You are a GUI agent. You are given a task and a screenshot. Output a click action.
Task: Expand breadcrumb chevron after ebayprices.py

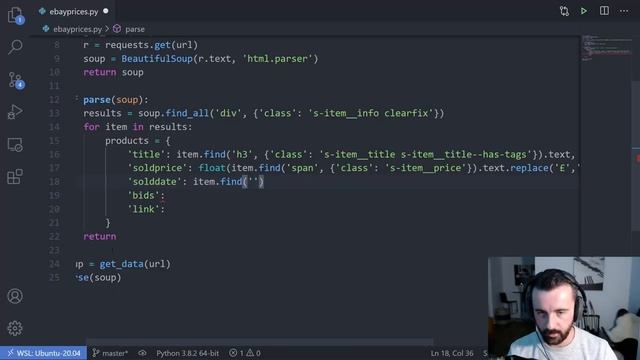point(107,29)
